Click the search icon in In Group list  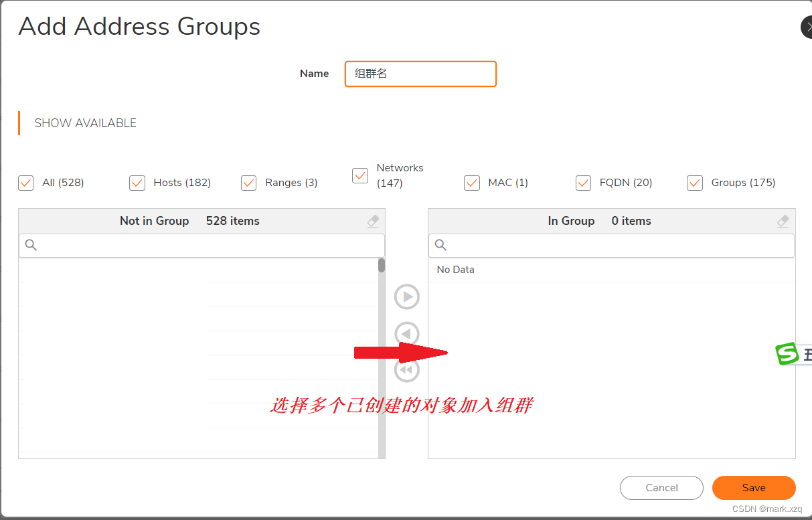[x=440, y=246]
